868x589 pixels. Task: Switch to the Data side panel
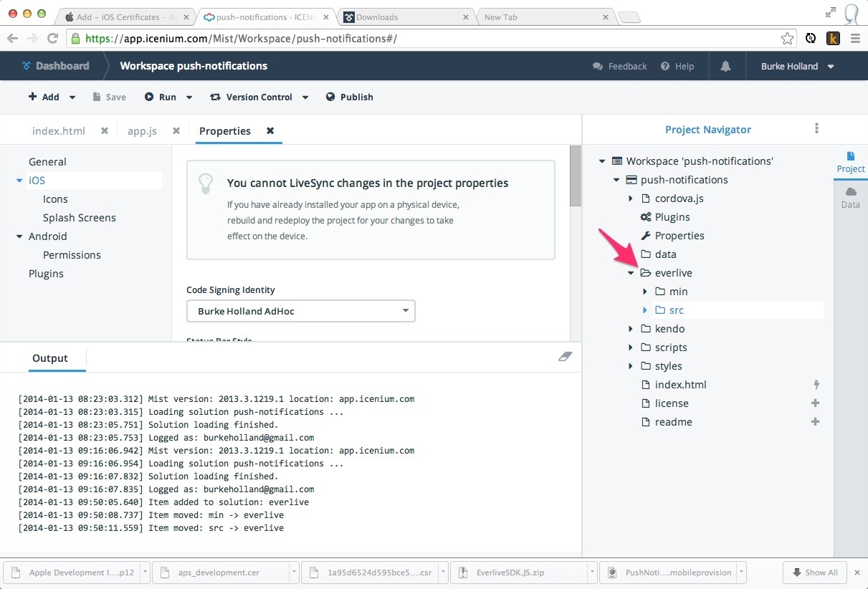[850, 198]
